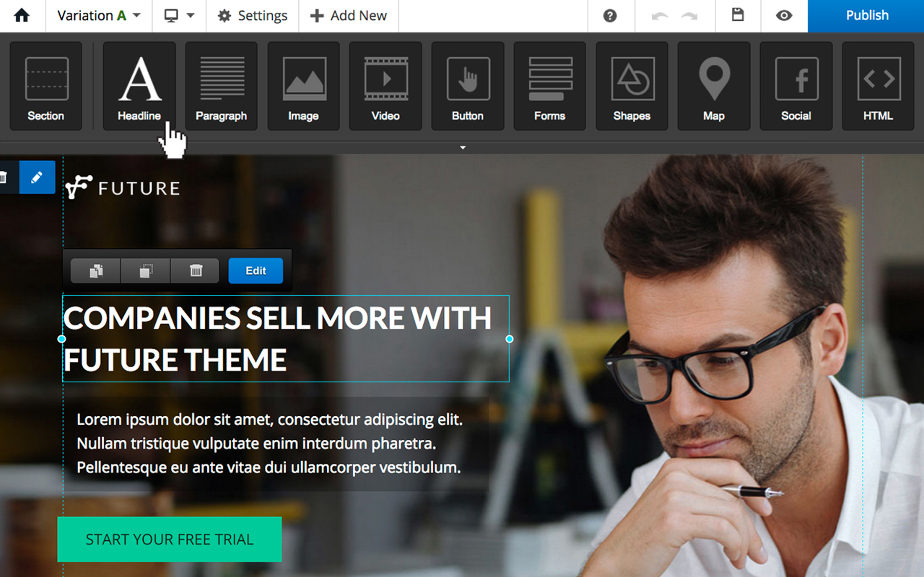Add a Forms element

point(550,86)
